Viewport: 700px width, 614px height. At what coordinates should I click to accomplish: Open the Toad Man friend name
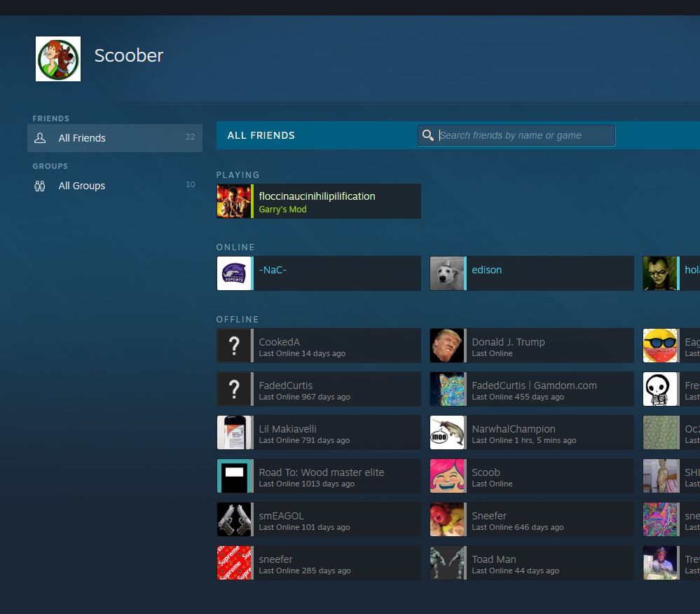(x=494, y=559)
